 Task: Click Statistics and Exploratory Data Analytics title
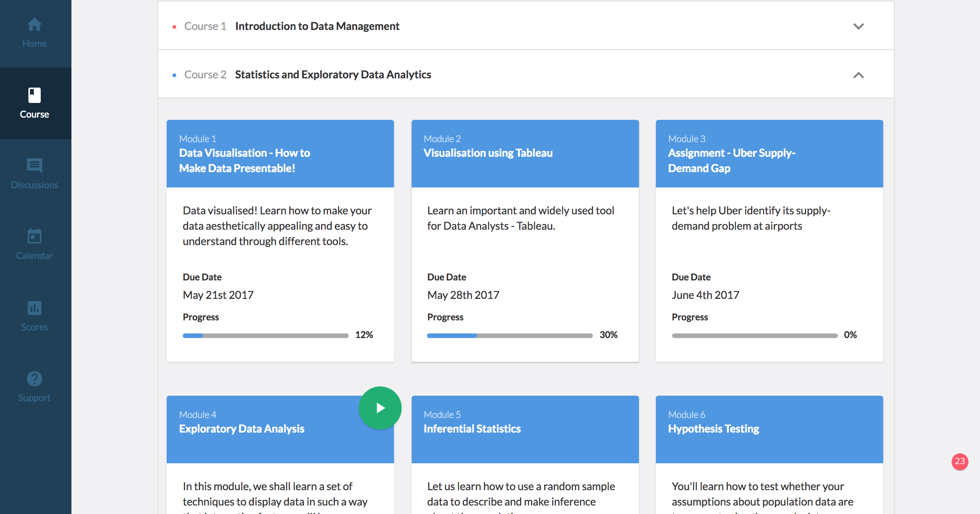click(333, 75)
